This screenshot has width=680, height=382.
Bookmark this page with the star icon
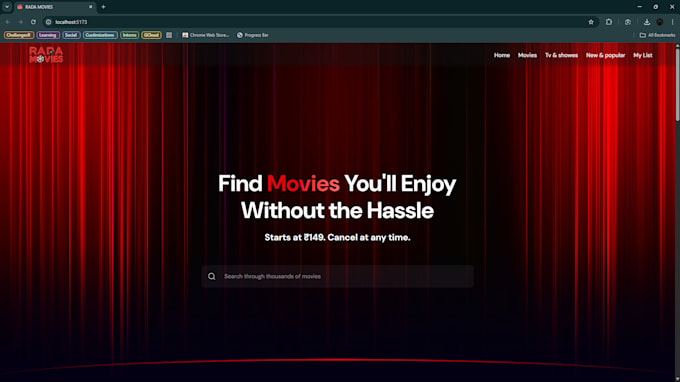[591, 22]
